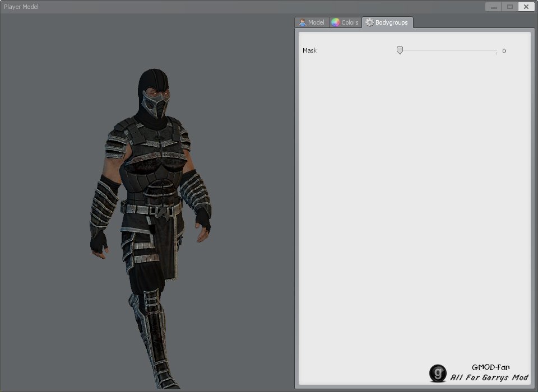538x392 pixels.
Task: Click the round 'g' logo in the watermark
Action: (438, 373)
